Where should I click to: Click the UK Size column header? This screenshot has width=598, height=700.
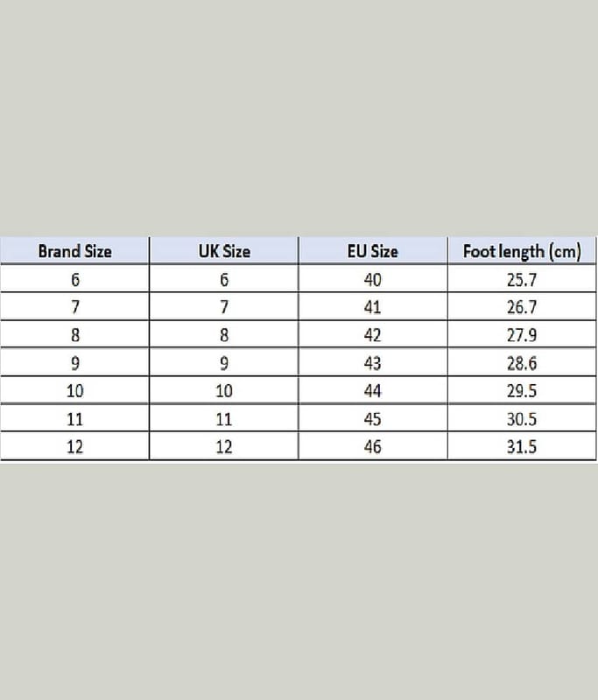click(x=224, y=251)
